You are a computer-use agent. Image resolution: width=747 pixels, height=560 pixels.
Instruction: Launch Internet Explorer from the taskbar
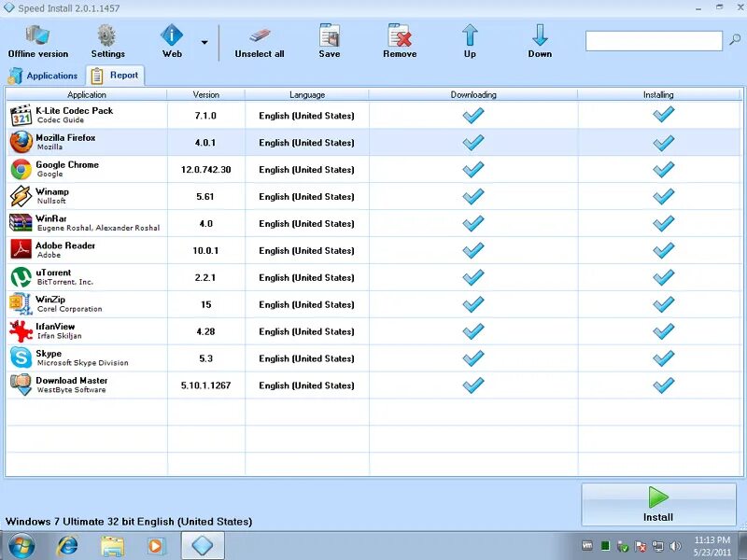click(x=66, y=546)
